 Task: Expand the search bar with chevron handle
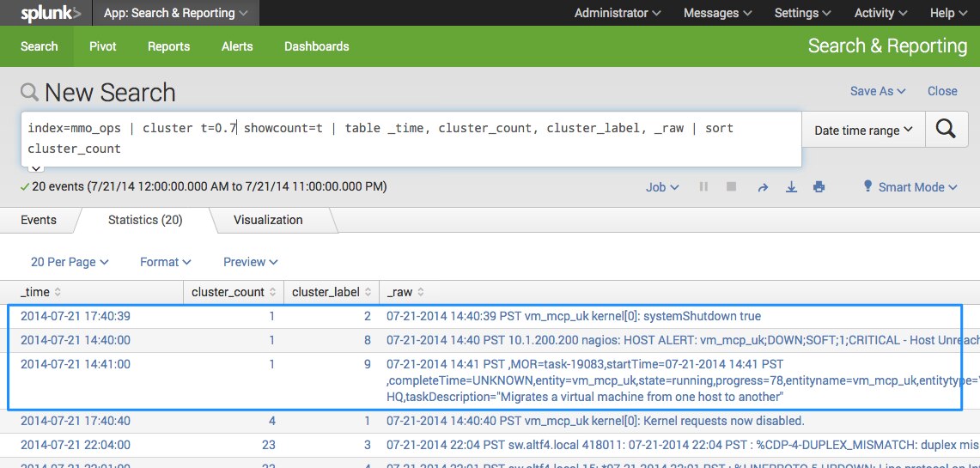36,168
